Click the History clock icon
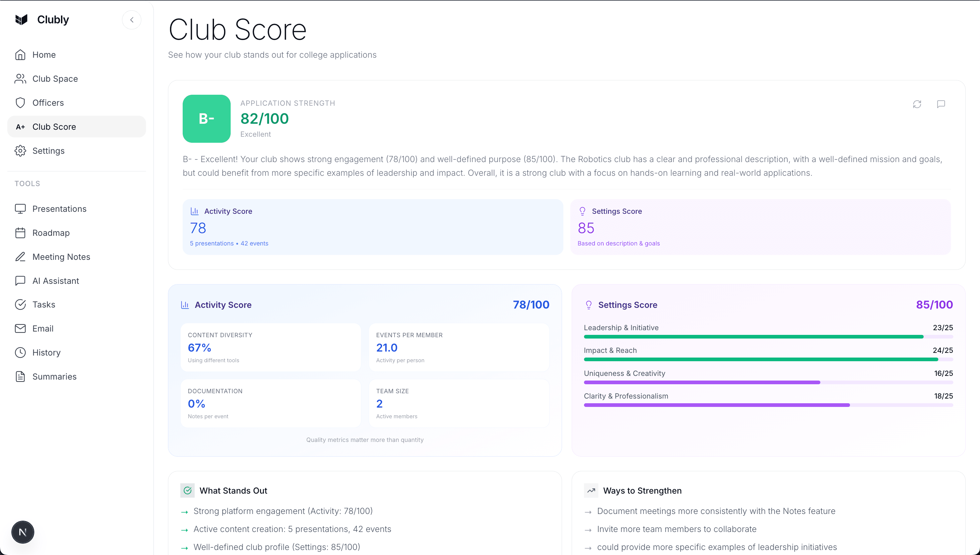980x555 pixels. pyautogui.click(x=21, y=352)
